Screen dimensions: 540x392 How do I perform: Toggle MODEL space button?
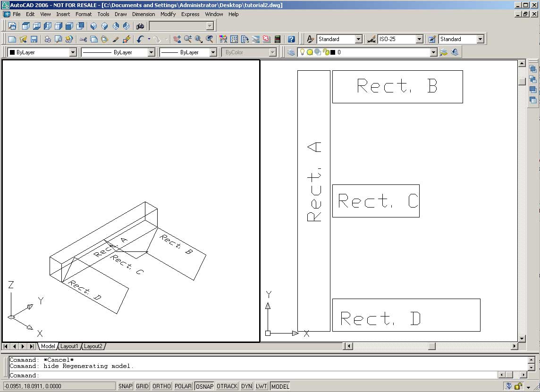pos(280,386)
